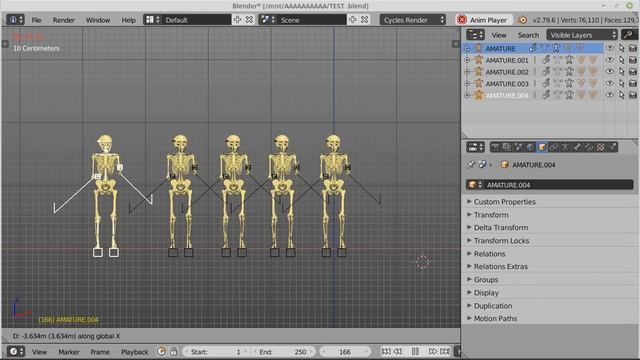Click the Info editor type icon
Screen dimensions: 640x360
16,20
